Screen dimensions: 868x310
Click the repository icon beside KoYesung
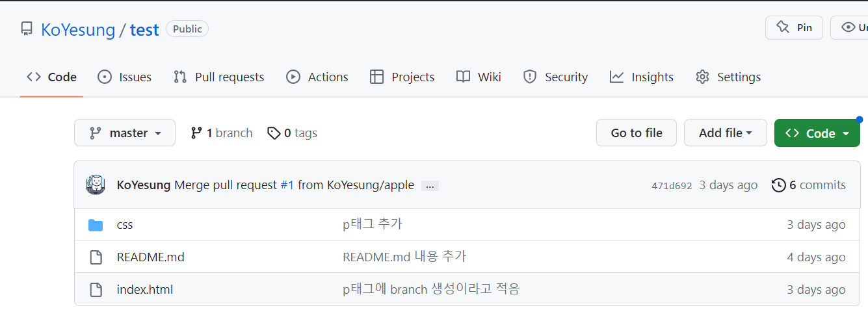pyautogui.click(x=27, y=29)
